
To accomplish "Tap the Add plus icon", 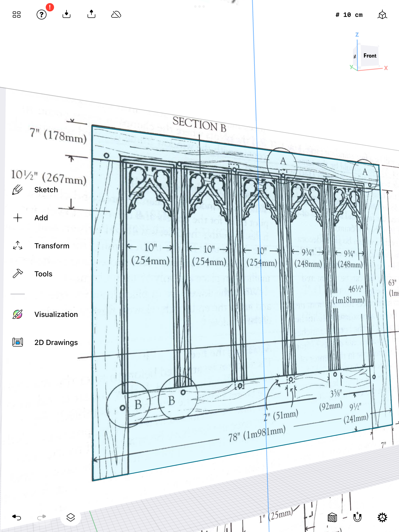I will (x=18, y=218).
